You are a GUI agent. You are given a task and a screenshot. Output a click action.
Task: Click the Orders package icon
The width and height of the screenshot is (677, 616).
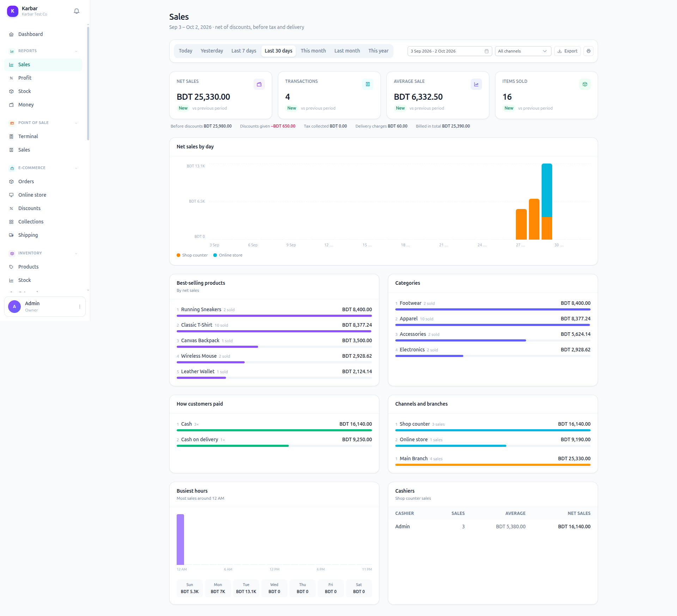pos(11,181)
